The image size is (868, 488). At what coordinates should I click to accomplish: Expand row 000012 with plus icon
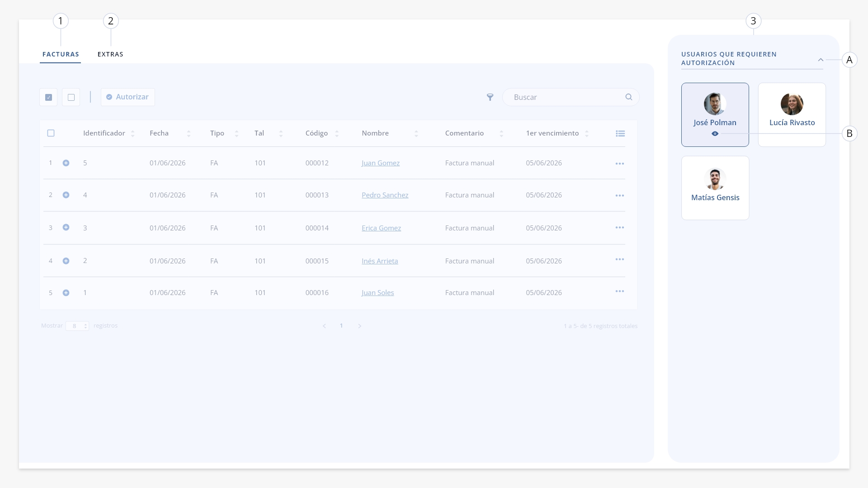(66, 163)
